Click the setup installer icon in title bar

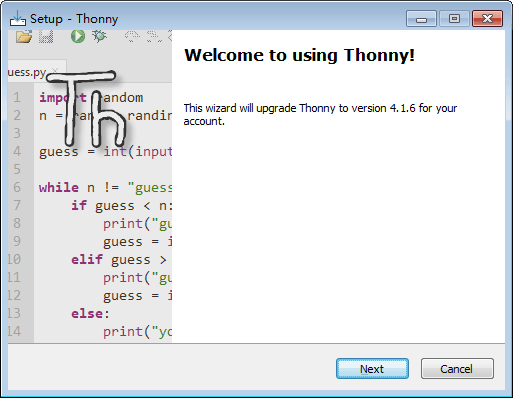17,19
